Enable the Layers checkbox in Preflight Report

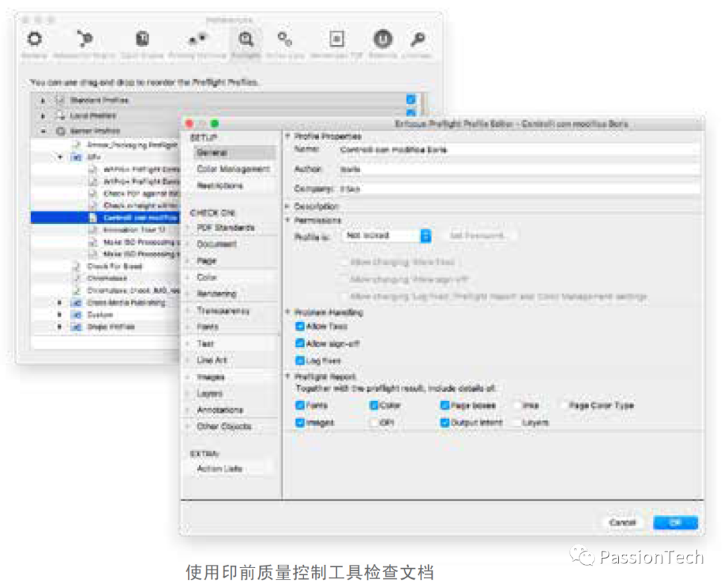[517, 423]
